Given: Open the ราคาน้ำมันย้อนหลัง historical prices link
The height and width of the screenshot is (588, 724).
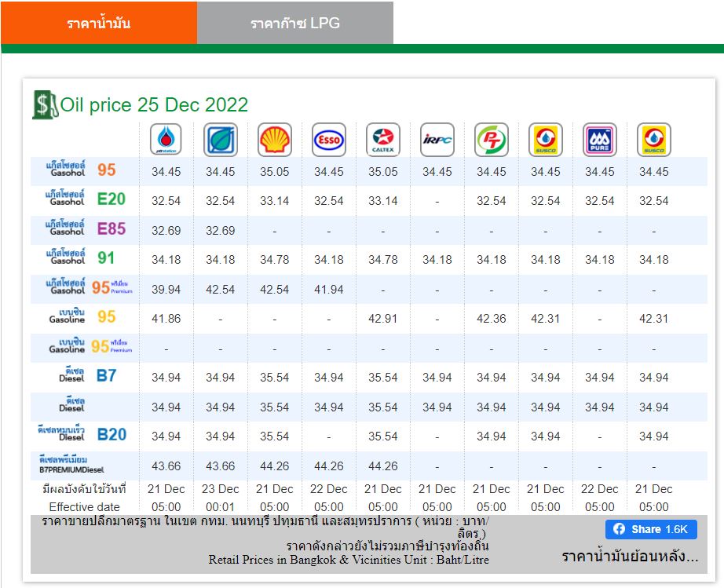Looking at the screenshot, I should [630, 556].
